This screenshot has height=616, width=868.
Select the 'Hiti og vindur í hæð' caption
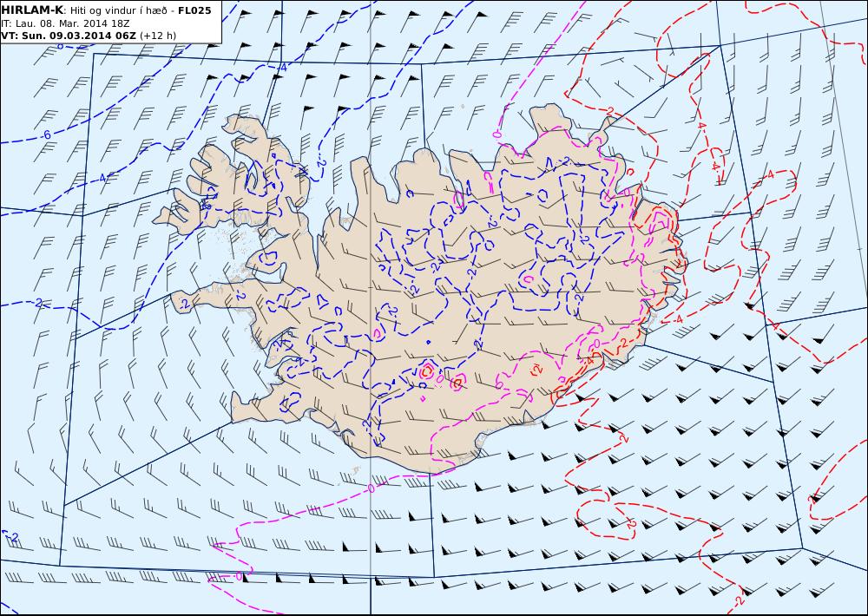pos(118,10)
